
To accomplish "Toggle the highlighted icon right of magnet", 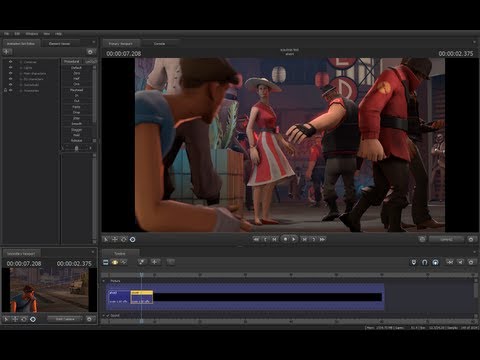I will click(x=435, y=262).
